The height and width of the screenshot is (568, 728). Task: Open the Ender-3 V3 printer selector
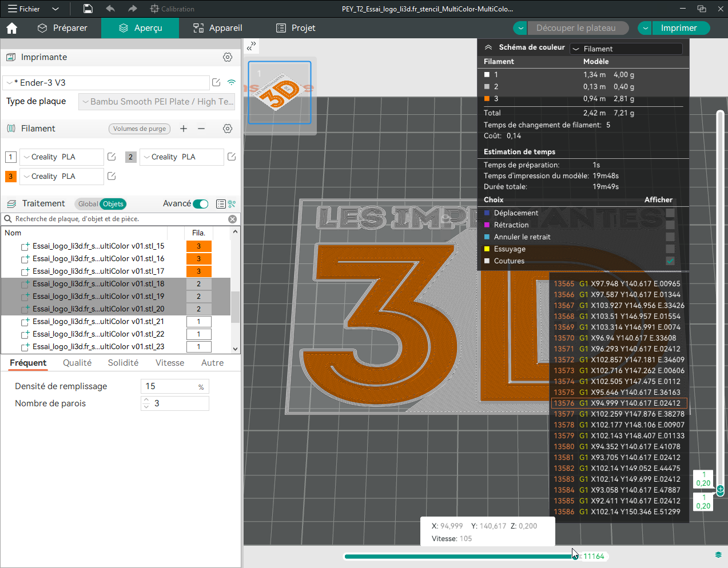click(106, 83)
